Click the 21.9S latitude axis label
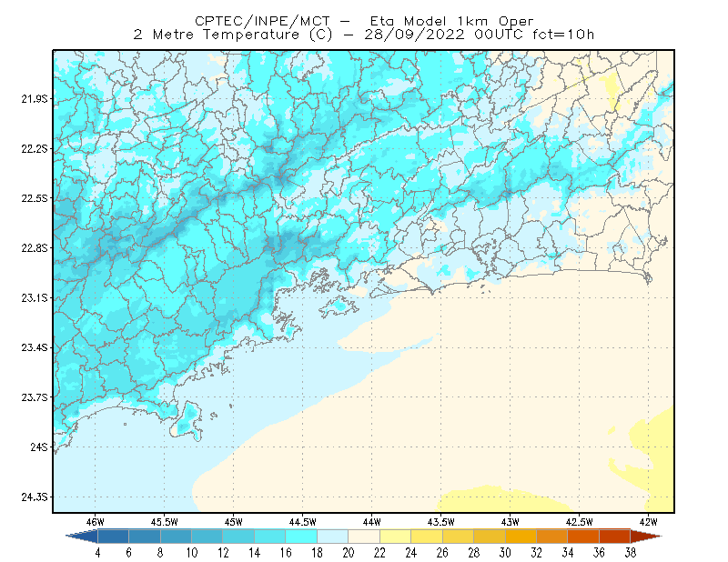The width and height of the screenshot is (728, 562). (34, 99)
